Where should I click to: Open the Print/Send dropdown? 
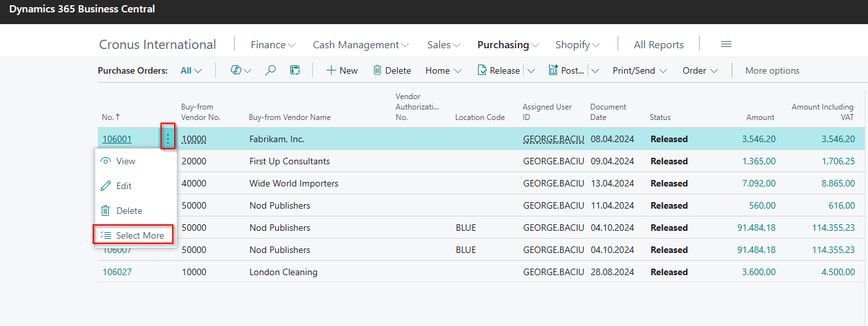click(640, 70)
